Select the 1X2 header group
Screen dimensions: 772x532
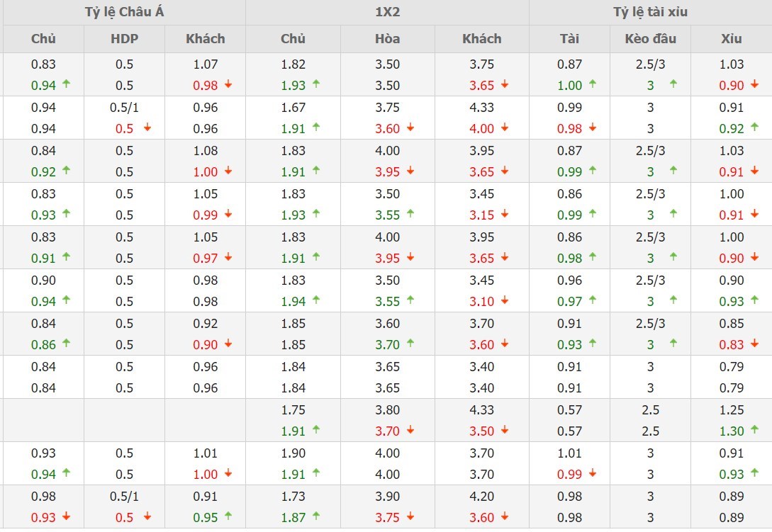[x=387, y=12]
